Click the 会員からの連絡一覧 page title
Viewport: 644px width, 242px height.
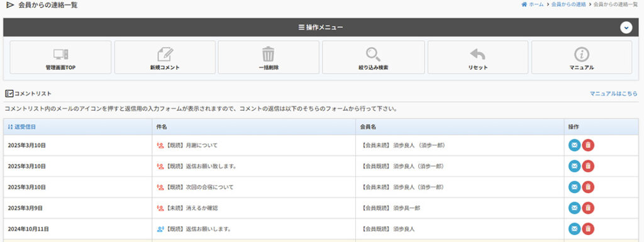(48, 5)
